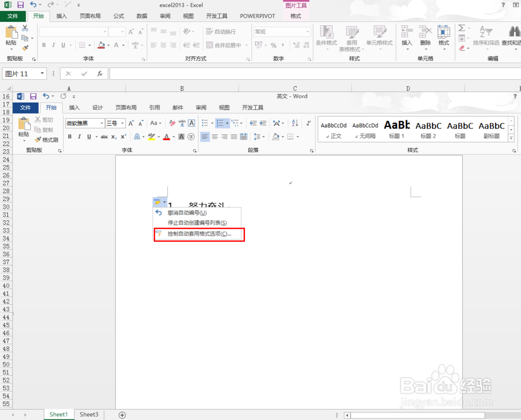Click the Excel Format Painter brush icon
Viewport: 521px width, 420px height.
click(x=25, y=48)
